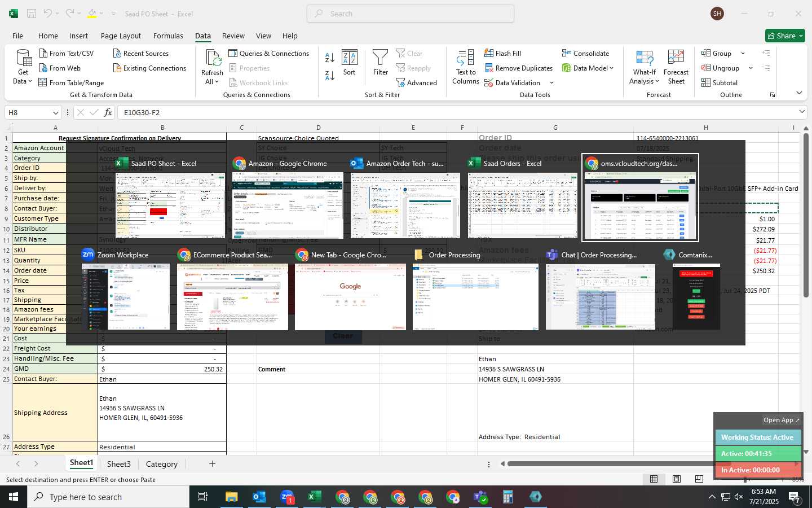
Task: Open the Data Validation dropdown arrow
Action: [551, 83]
